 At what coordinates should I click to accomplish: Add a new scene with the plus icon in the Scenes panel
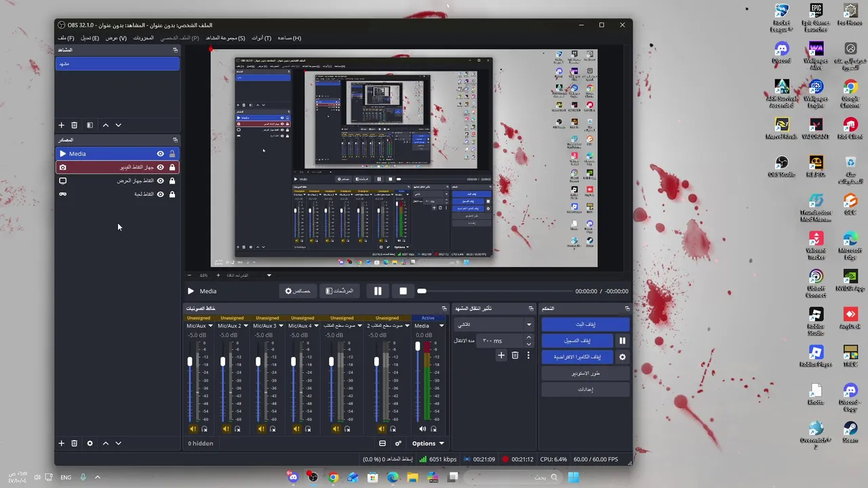(61, 125)
